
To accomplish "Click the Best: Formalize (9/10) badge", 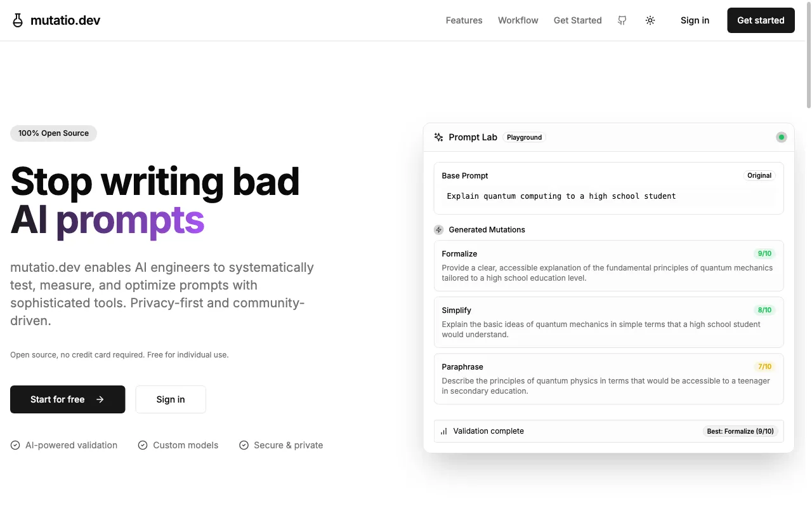I will pyautogui.click(x=740, y=431).
